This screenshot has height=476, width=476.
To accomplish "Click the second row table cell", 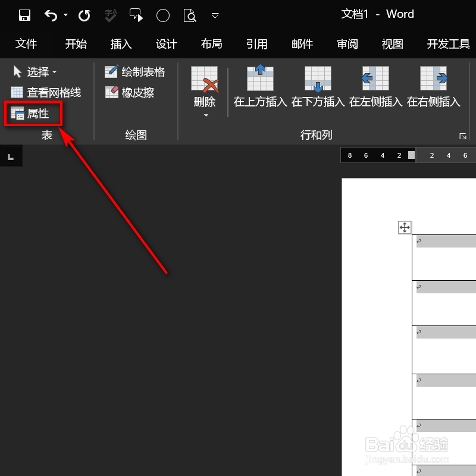I will [444, 303].
